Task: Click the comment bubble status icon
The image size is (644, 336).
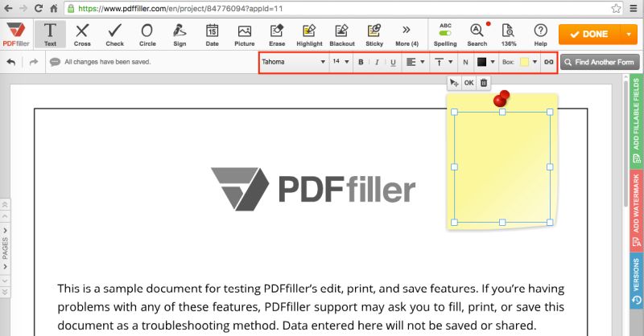Action: coord(55,62)
